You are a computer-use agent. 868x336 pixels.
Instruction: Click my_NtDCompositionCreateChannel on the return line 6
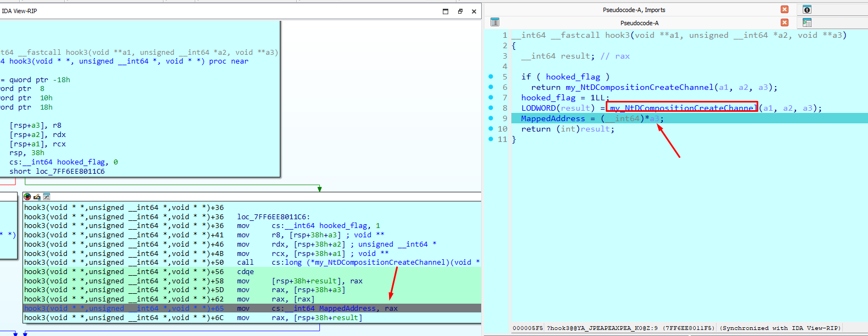click(x=640, y=87)
